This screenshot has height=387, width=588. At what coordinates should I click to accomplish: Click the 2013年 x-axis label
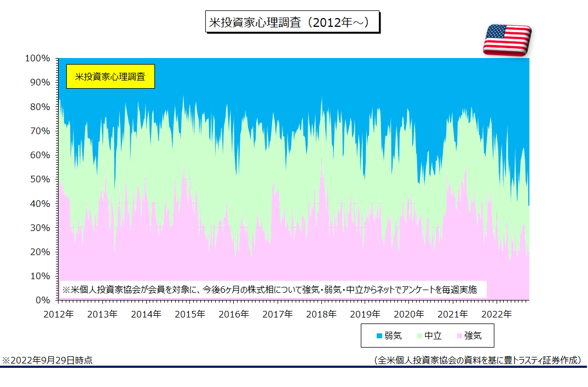(x=102, y=314)
